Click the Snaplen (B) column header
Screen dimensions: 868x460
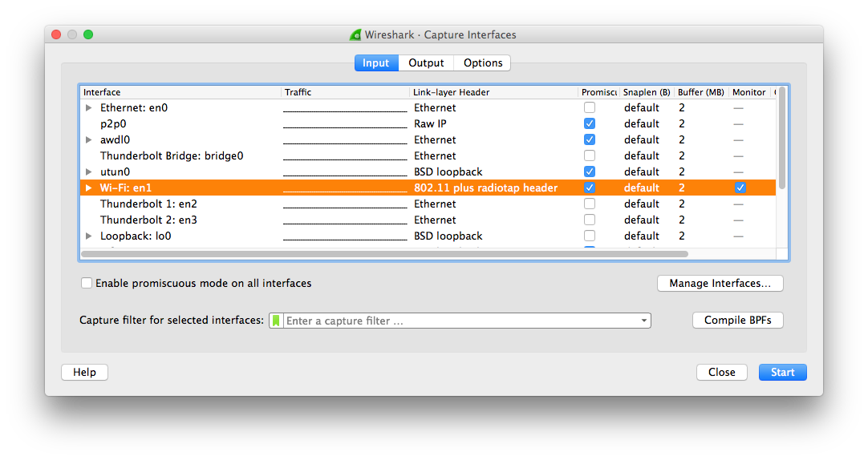(647, 92)
